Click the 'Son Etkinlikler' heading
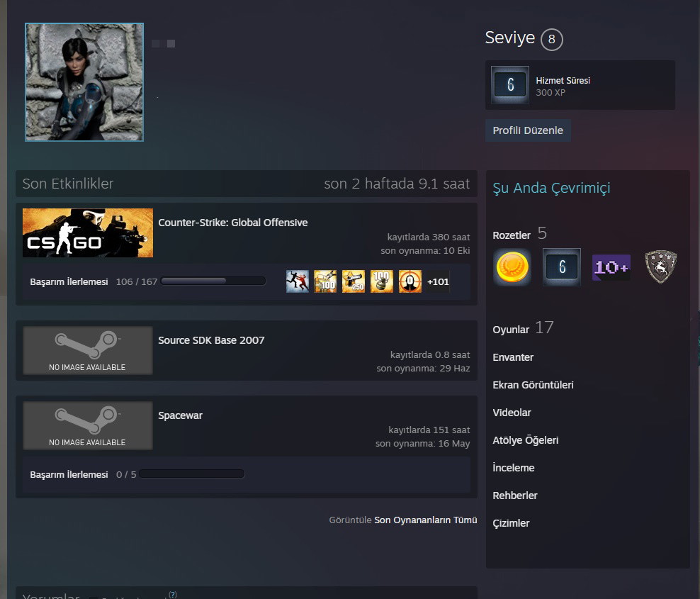Image resolution: width=700 pixels, height=599 pixels. (x=68, y=184)
